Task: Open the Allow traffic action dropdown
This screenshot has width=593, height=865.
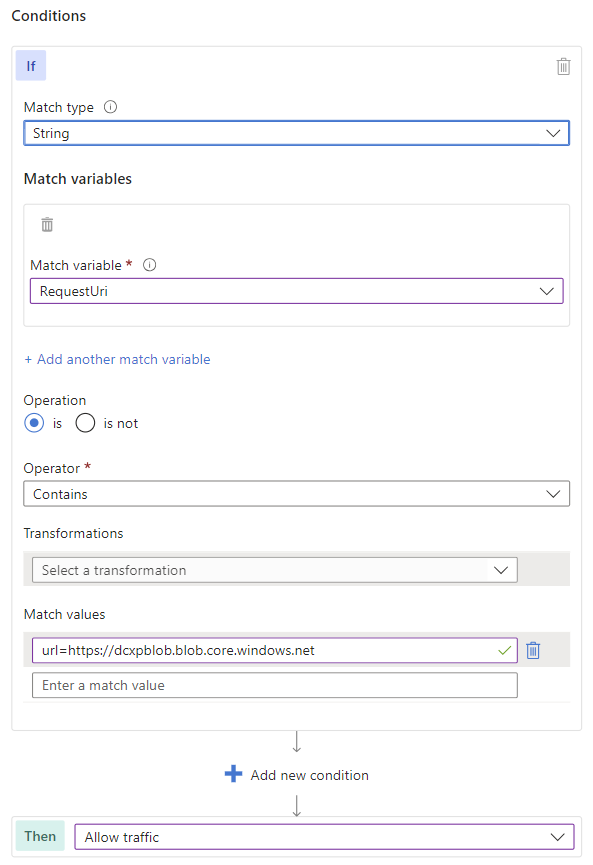Action: coord(324,837)
